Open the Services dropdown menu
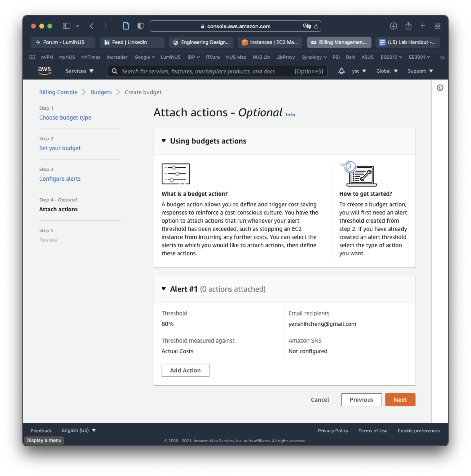This screenshot has height=476, width=471. [79, 71]
